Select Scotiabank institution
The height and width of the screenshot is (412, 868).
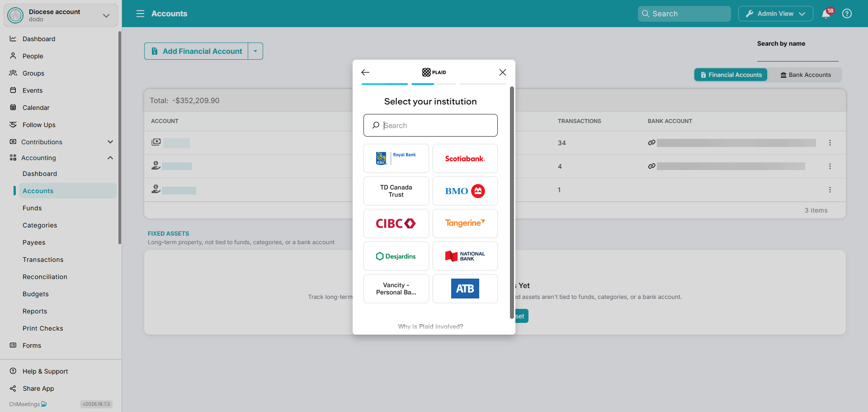[x=465, y=158]
